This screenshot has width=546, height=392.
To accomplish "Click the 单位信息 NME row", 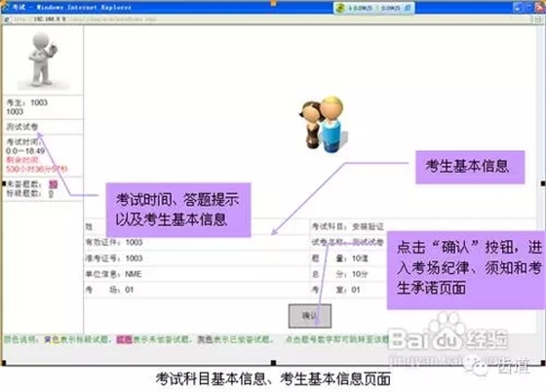I will [x=197, y=274].
